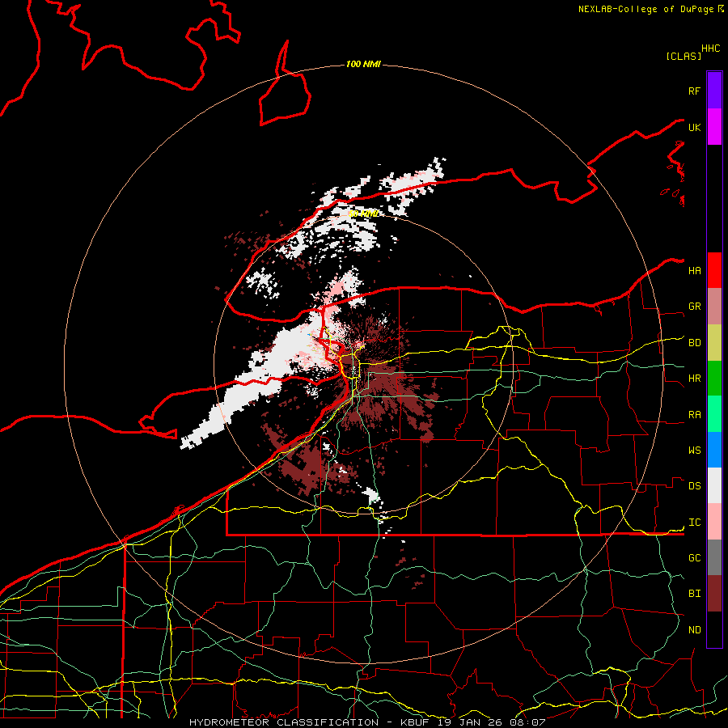Click the GC legend label
728x728 pixels.
point(694,558)
